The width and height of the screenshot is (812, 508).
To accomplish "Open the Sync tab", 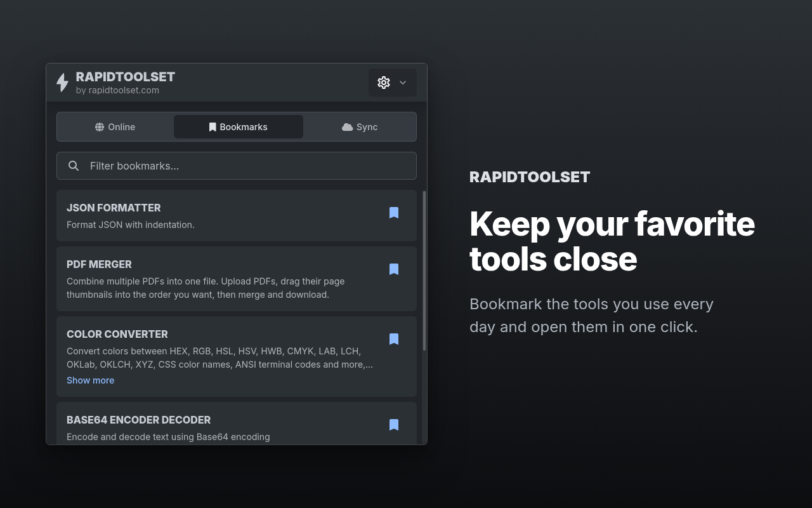I will coord(360,127).
